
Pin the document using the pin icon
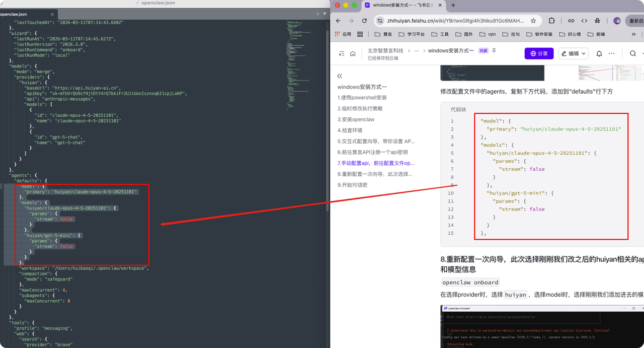tap(494, 51)
